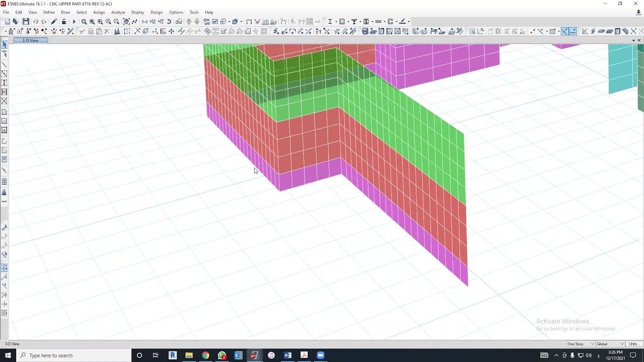Open the Define menu
644x362 pixels.
[x=49, y=12]
